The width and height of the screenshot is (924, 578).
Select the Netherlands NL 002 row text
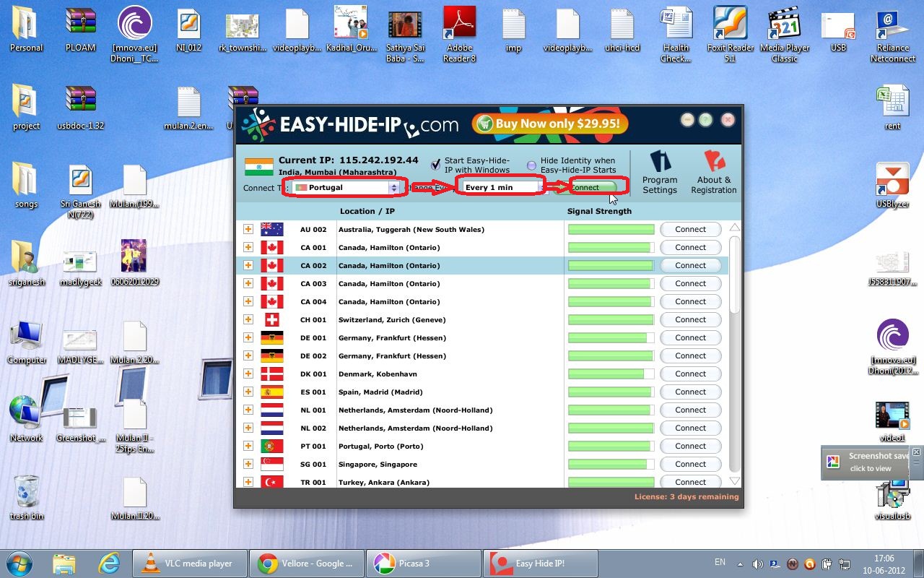pos(415,428)
